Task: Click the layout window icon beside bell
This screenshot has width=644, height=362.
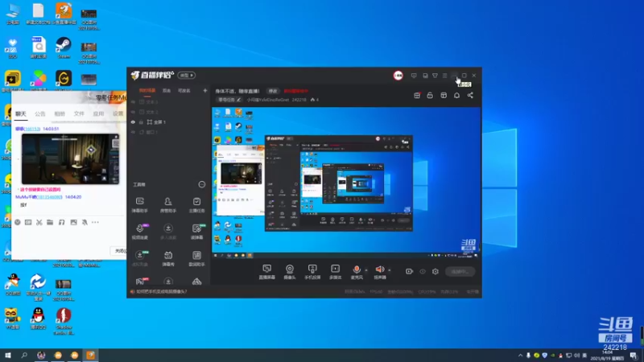Action: [x=444, y=95]
